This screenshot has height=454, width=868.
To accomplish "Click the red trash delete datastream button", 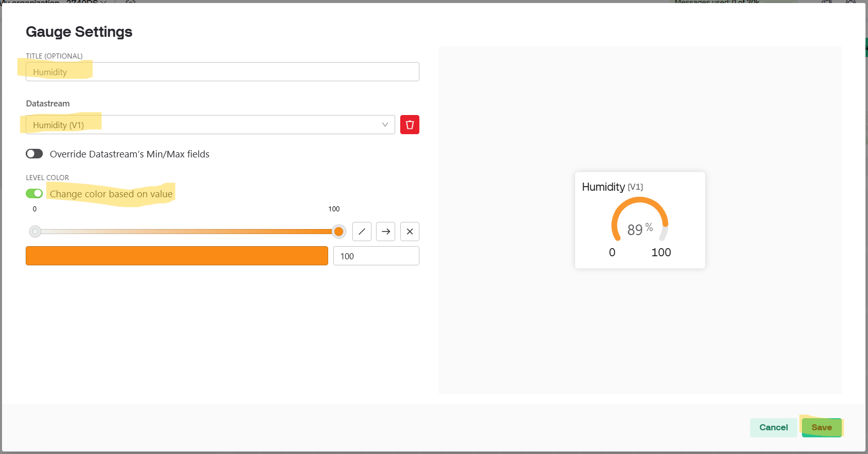I will [x=409, y=125].
